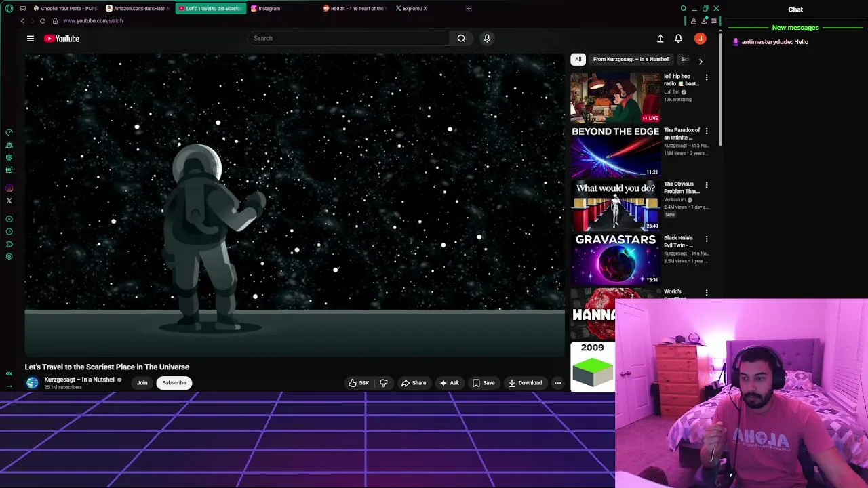
Task: Click the video player to pause playback
Action: (294, 205)
